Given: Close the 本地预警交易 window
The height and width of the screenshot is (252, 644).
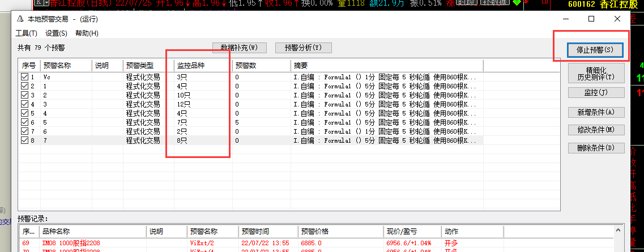Looking at the screenshot, I should click(617, 19).
